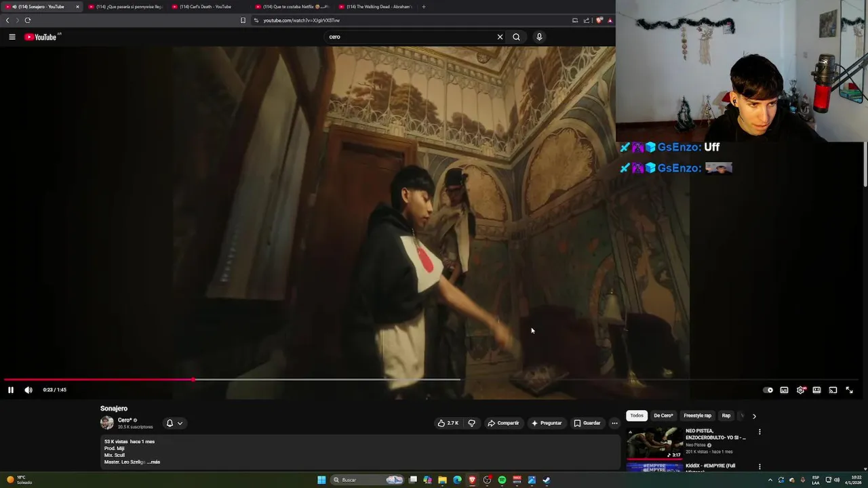Open the Cero channel avatar
Viewport: 868px width, 488px height.
107,423
